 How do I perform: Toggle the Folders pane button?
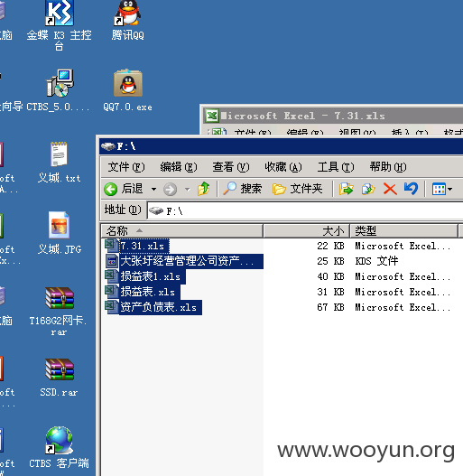[297, 189]
